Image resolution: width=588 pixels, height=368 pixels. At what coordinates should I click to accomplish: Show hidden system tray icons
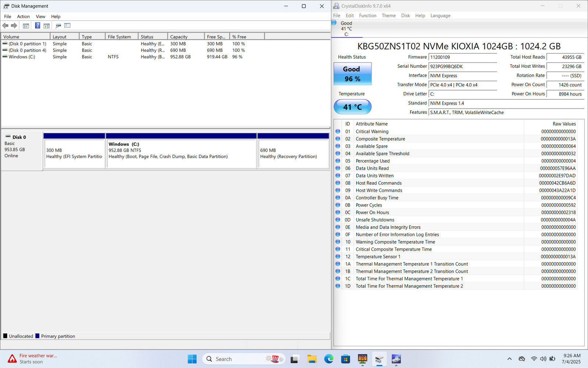click(509, 359)
